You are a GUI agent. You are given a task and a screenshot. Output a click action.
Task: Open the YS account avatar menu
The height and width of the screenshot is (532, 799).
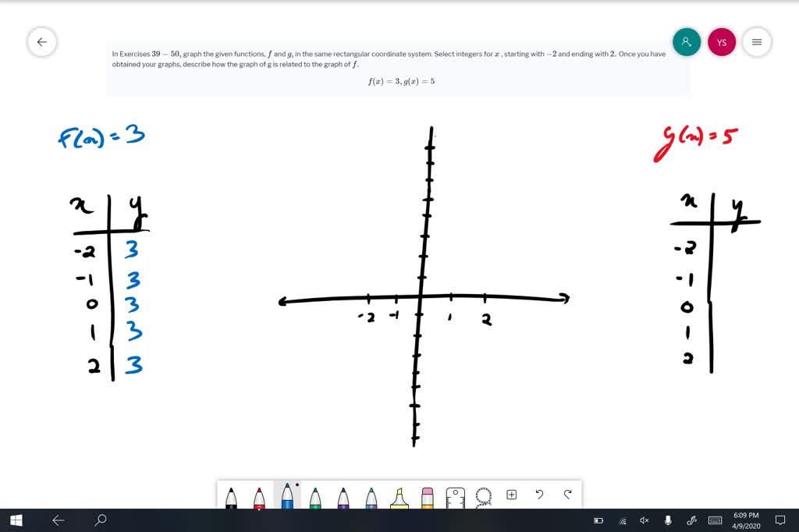click(x=722, y=42)
